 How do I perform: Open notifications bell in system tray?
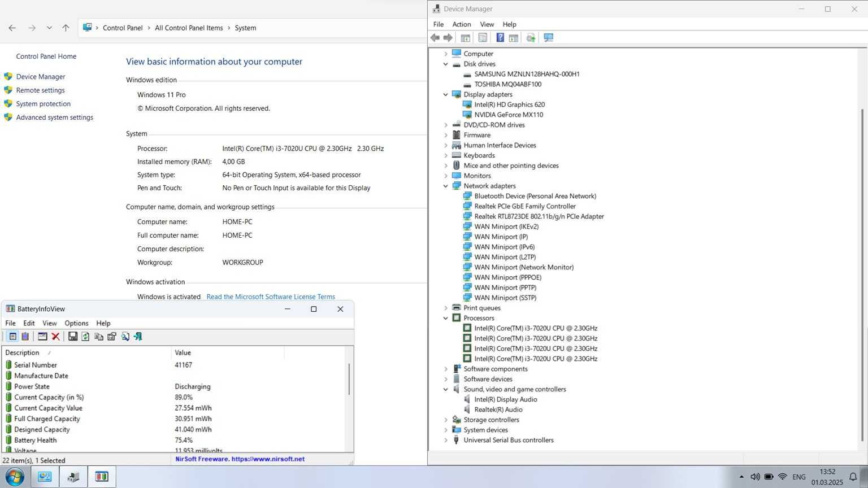click(x=853, y=477)
